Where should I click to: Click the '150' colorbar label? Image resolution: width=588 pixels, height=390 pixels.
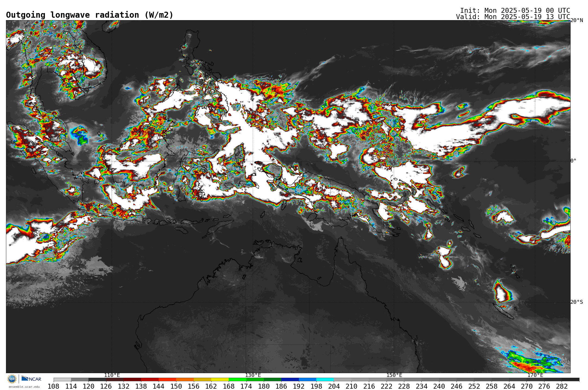(176, 386)
